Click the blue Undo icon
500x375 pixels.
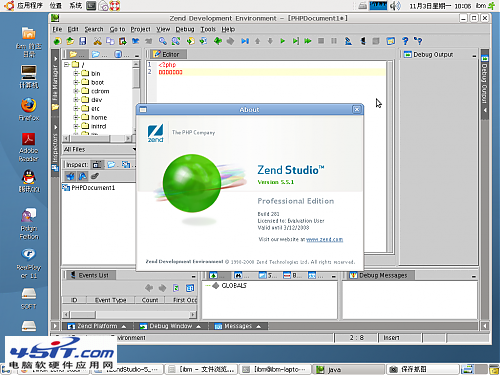pyautogui.click(x=135, y=41)
